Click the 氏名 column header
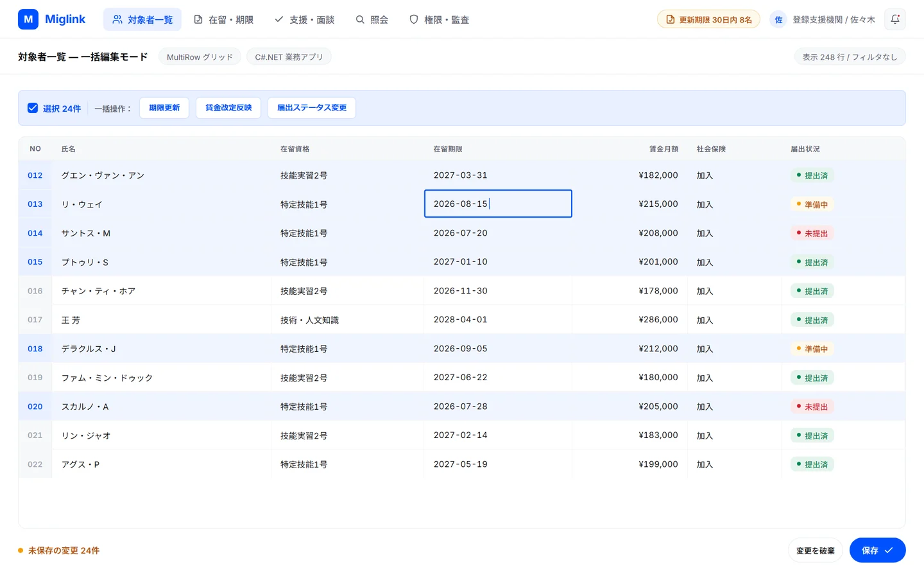The height and width of the screenshot is (578, 924). click(x=68, y=149)
